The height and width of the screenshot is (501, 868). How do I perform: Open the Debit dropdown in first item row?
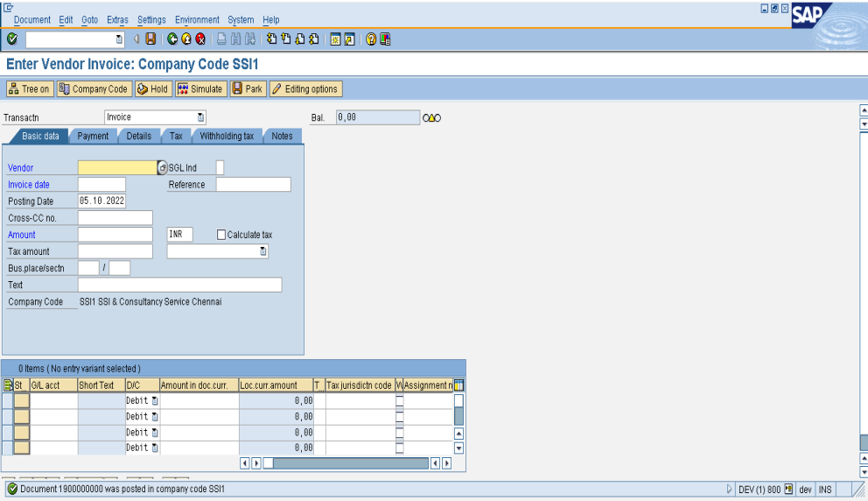155,400
